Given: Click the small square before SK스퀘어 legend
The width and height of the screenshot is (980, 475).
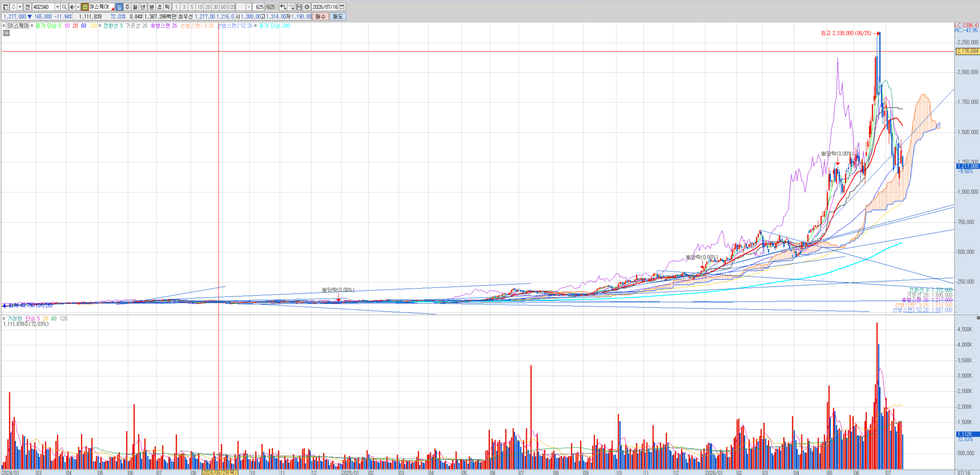Looking at the screenshot, I should pos(4,26).
